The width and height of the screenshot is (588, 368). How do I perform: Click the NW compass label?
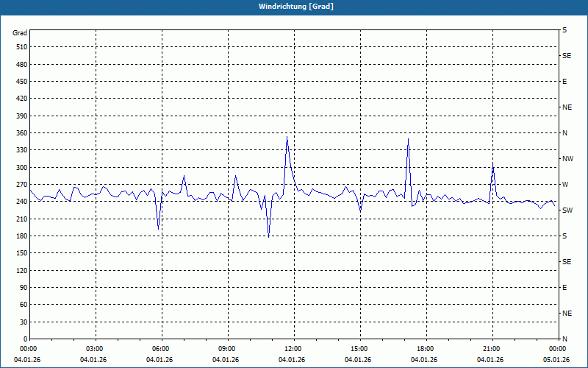click(x=567, y=159)
